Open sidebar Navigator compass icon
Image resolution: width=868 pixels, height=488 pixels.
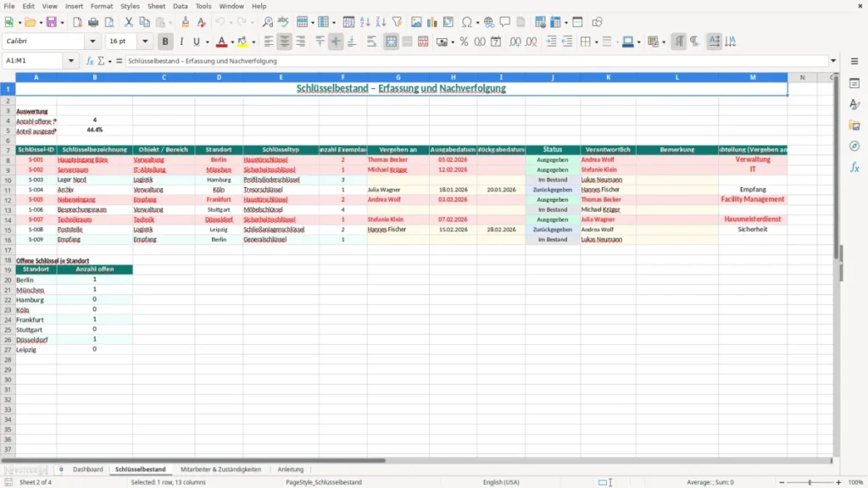click(x=854, y=146)
